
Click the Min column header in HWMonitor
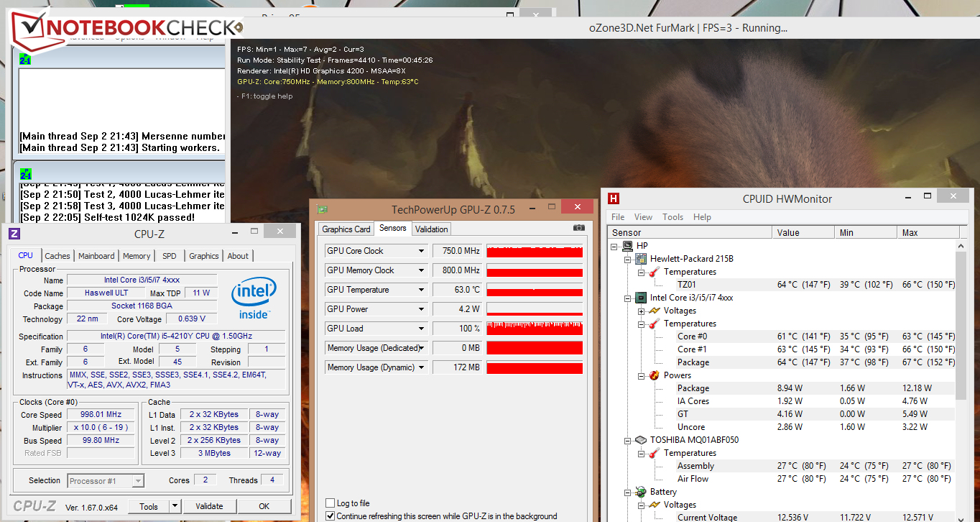(866, 233)
